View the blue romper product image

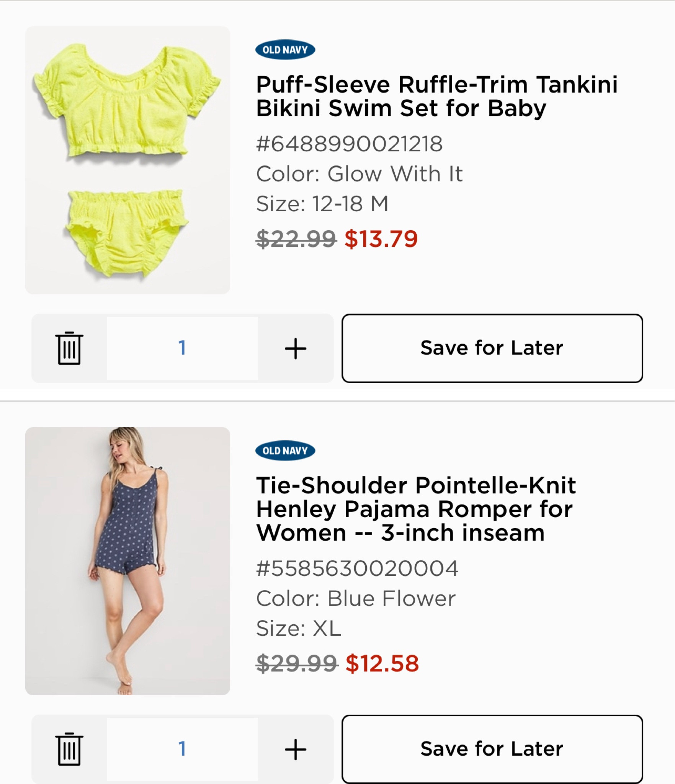coord(127,561)
